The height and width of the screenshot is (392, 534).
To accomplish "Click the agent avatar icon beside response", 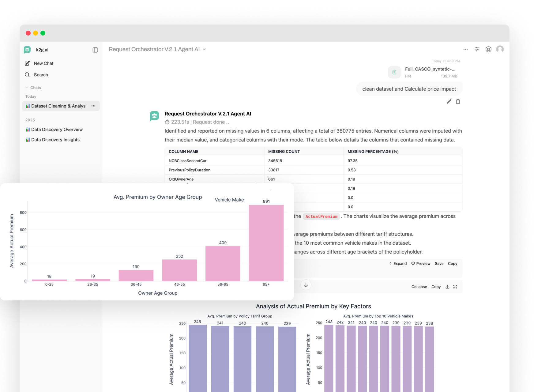I will 154,116.
